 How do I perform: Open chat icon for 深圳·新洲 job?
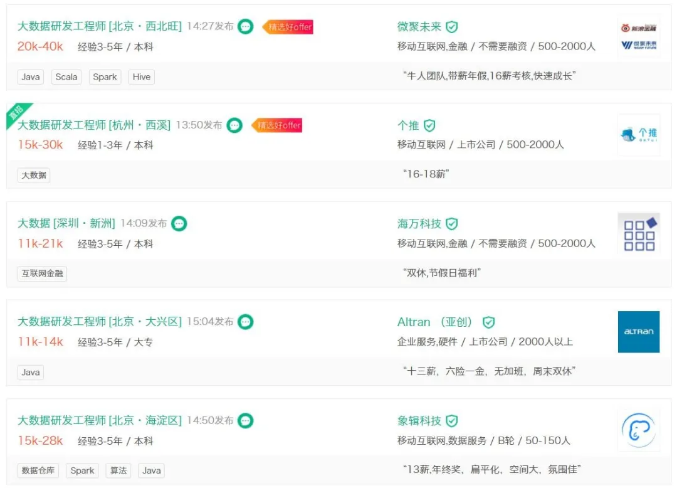pyautogui.click(x=179, y=223)
